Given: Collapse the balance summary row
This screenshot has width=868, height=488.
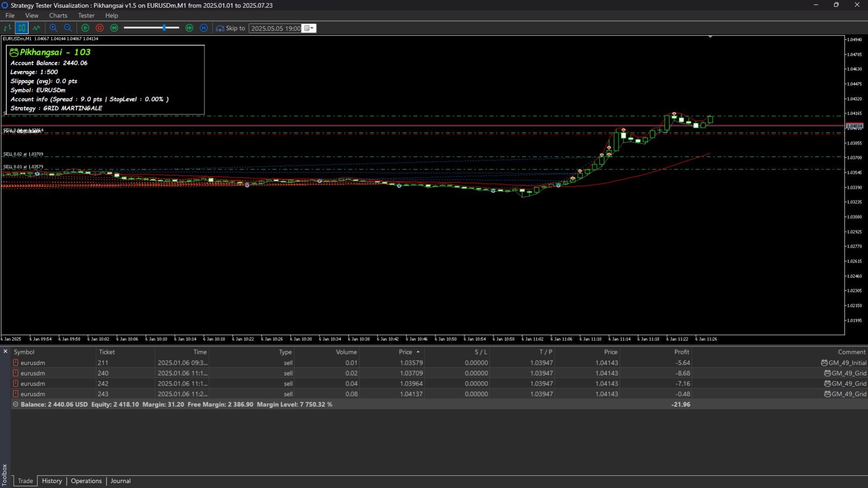Looking at the screenshot, I should [x=16, y=404].
